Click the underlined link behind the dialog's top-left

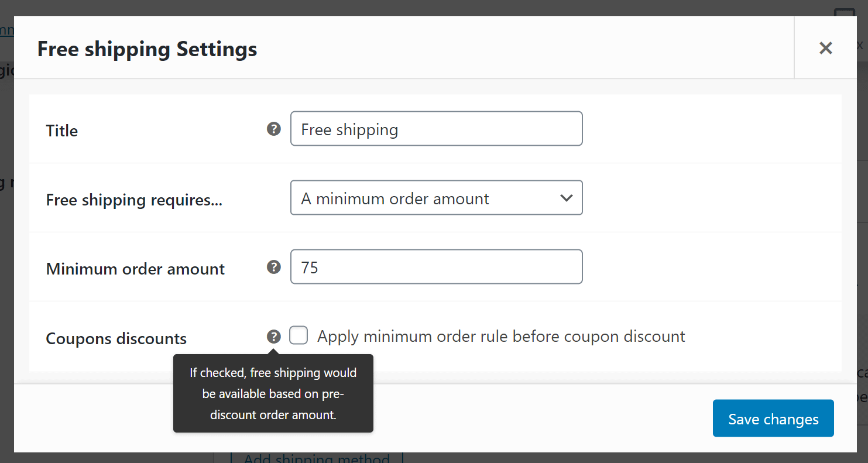tap(7, 30)
